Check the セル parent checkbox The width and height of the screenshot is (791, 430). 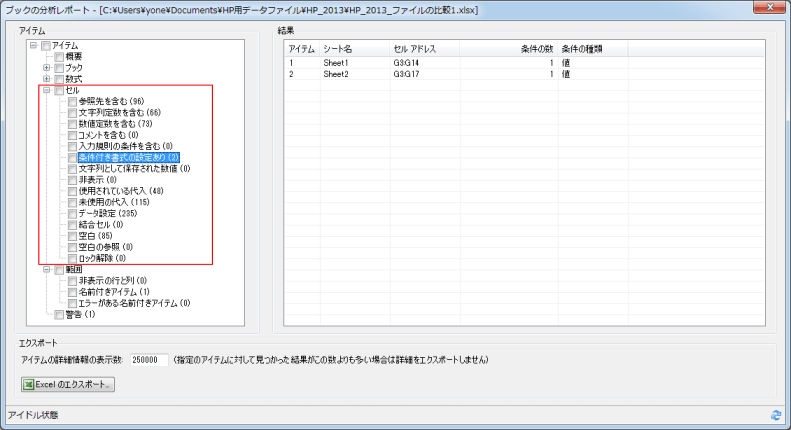point(59,91)
